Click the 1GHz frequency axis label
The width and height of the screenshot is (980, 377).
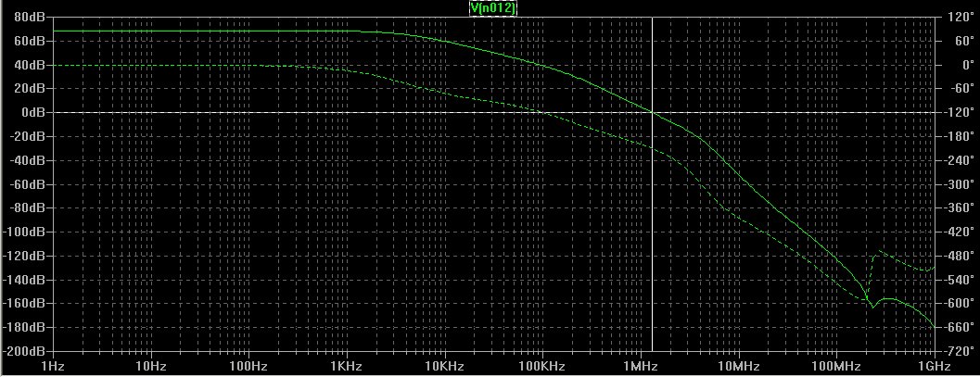click(933, 365)
